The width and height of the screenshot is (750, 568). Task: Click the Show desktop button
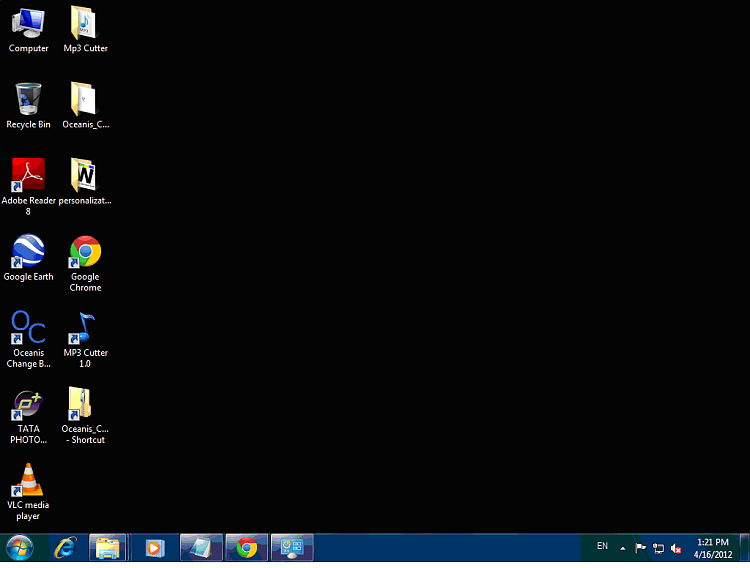pyautogui.click(x=745, y=547)
